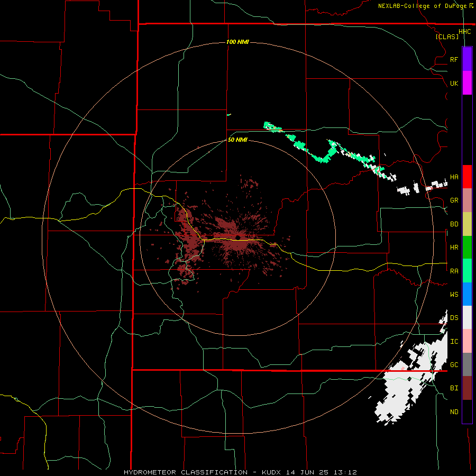Click the GC legend label

point(454,365)
